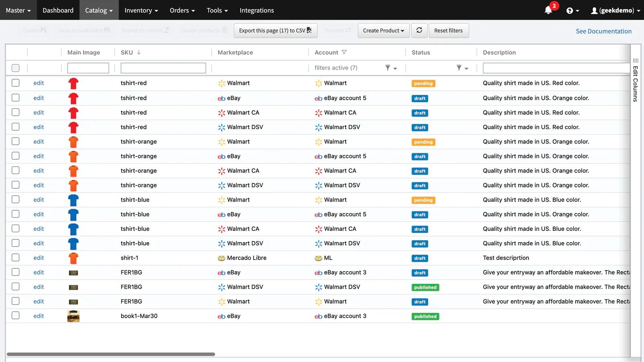Open the Account filter dropdown (filters active)
The height and width of the screenshot is (362, 644).
391,68
